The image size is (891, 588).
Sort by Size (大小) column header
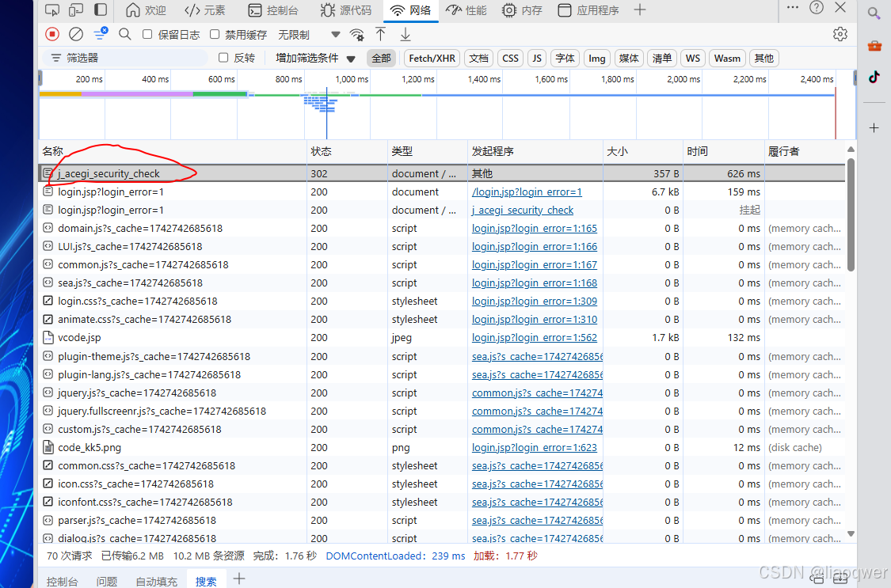642,151
